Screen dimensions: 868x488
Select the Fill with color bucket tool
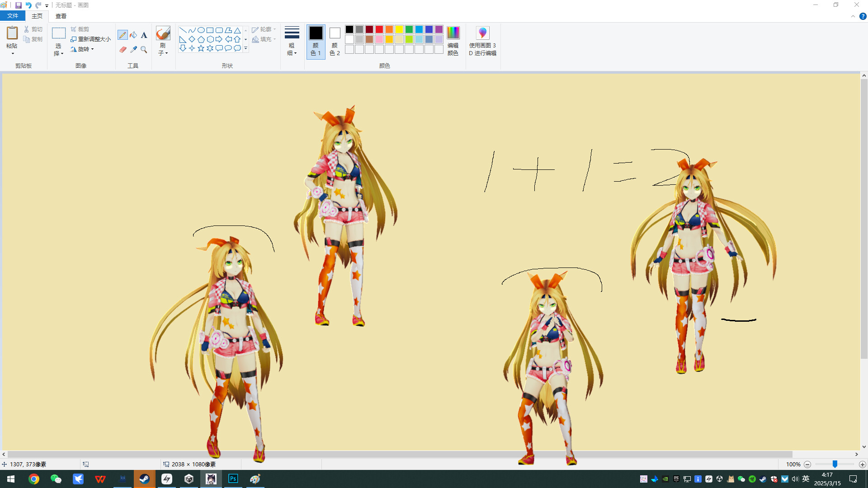coord(133,35)
